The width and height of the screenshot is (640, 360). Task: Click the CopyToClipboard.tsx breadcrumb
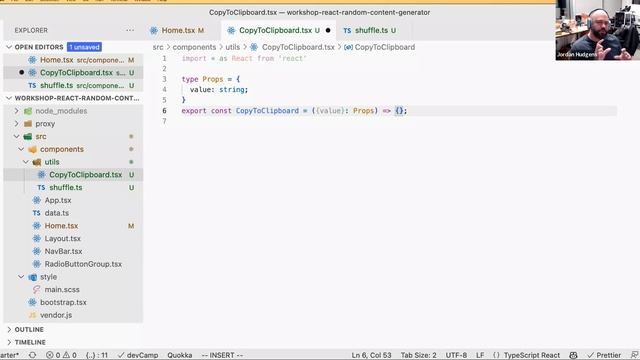coord(298,47)
